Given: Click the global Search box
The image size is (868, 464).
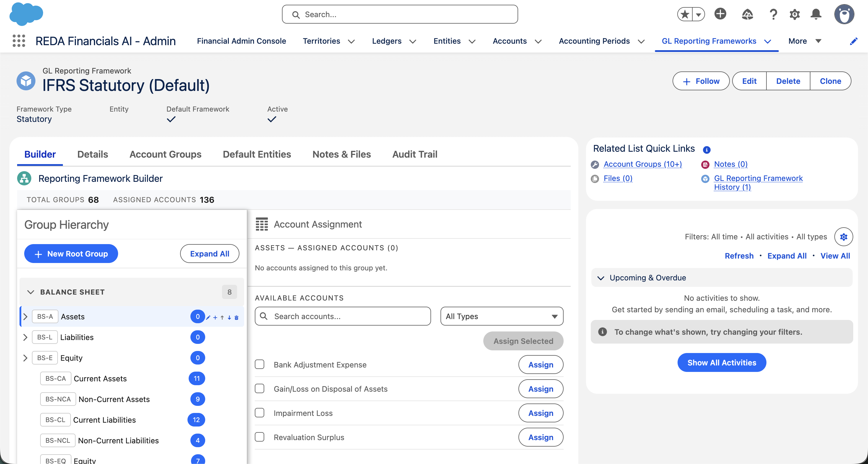Looking at the screenshot, I should (400, 14).
